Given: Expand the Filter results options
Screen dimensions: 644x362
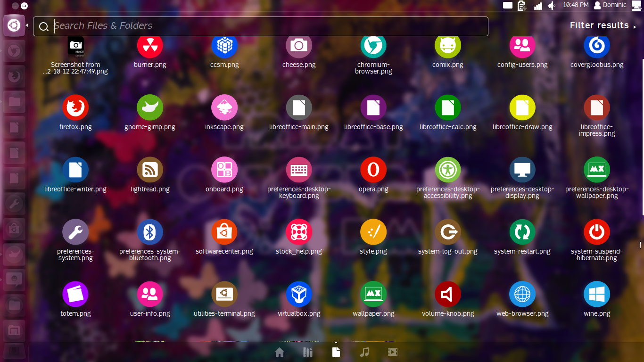Looking at the screenshot, I should coord(603,25).
